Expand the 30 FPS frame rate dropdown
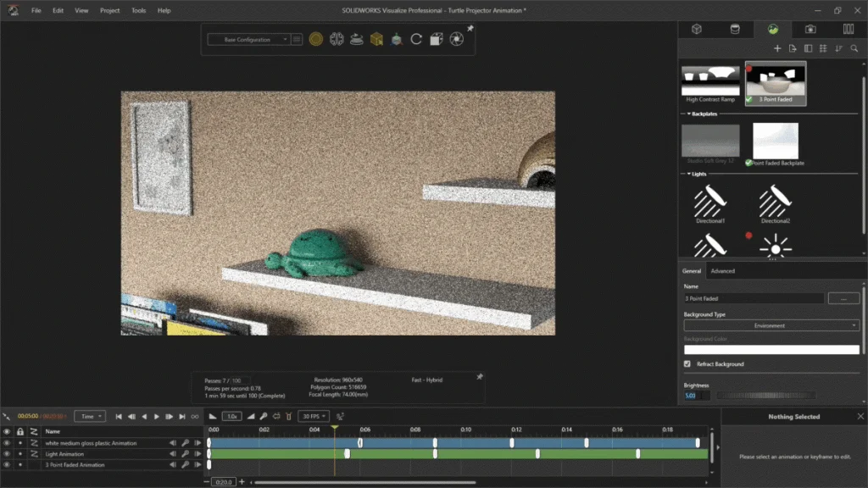868x488 pixels. [x=314, y=417]
